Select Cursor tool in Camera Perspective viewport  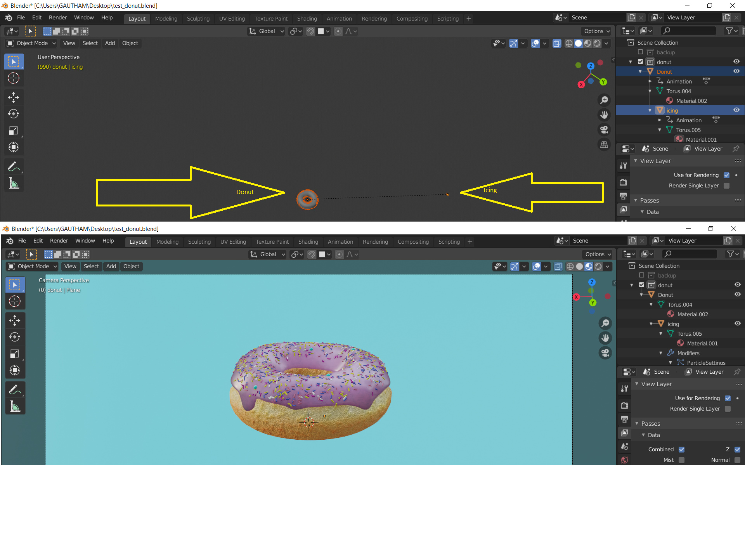(x=15, y=301)
